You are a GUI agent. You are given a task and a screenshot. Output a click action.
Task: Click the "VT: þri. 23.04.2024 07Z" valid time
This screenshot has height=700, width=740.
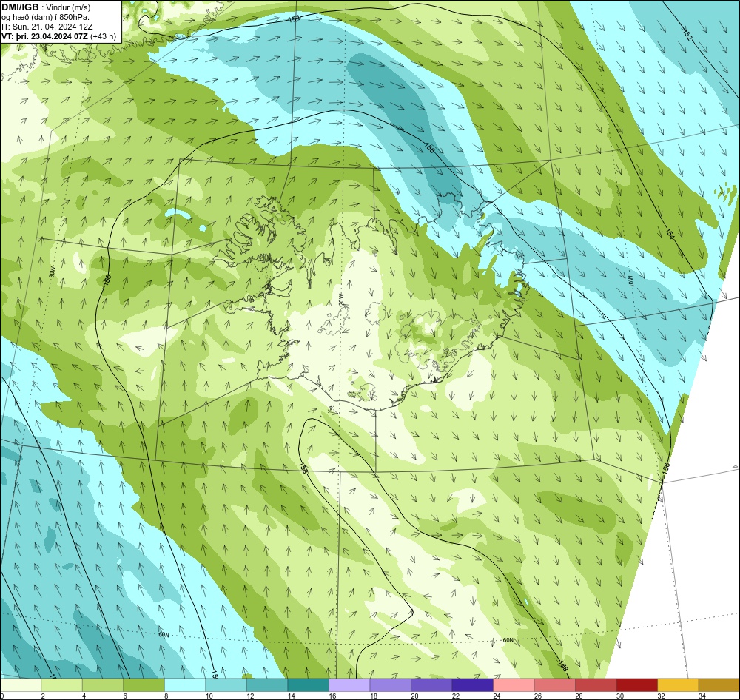pyautogui.click(x=45, y=36)
